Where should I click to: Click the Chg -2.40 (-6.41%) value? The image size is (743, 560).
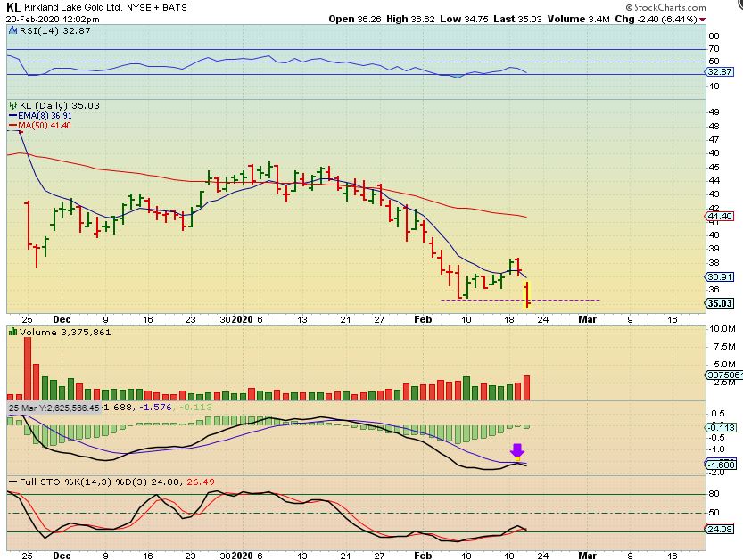(x=656, y=20)
